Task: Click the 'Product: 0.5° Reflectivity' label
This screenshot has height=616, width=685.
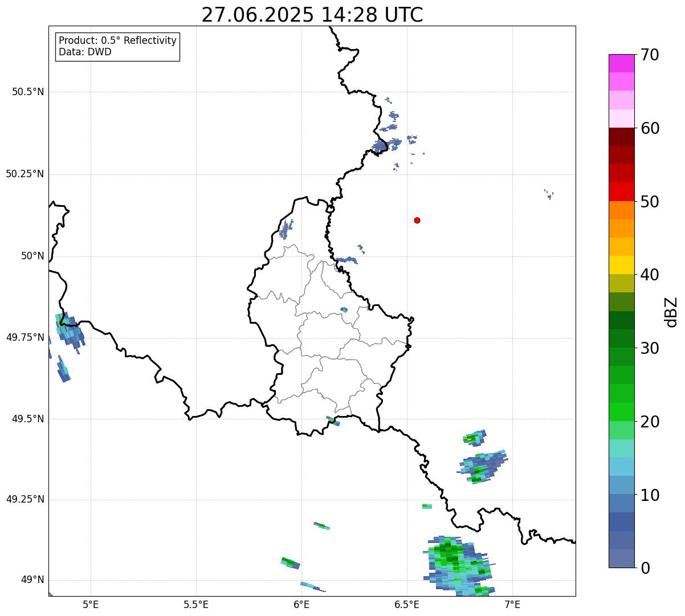Action: [117, 40]
